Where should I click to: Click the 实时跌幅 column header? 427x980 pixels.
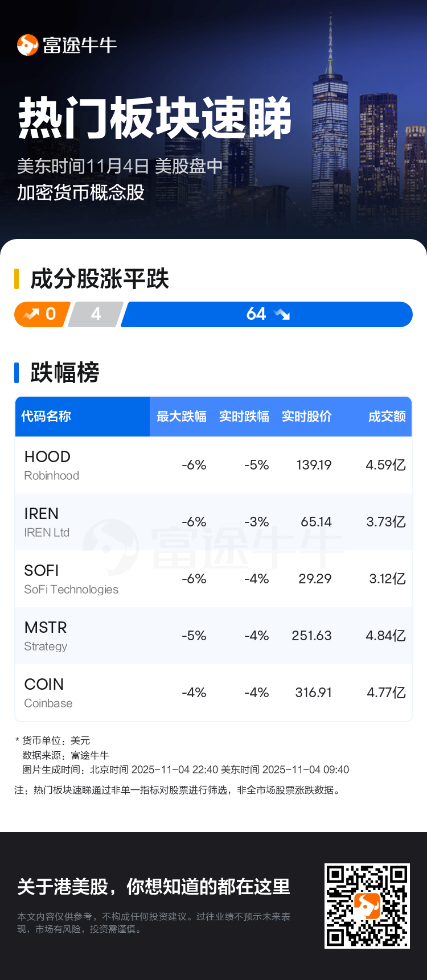(x=244, y=417)
